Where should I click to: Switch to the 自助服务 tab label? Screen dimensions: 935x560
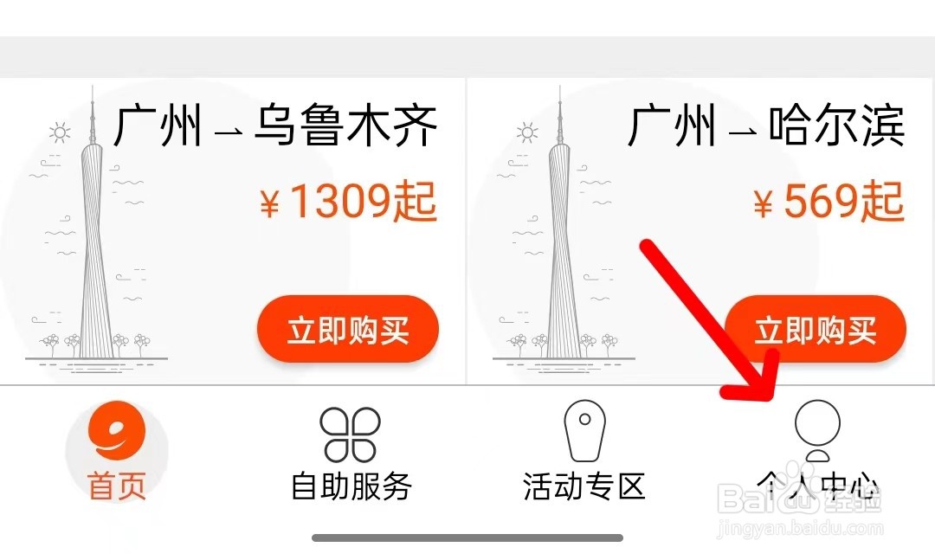[x=351, y=486]
